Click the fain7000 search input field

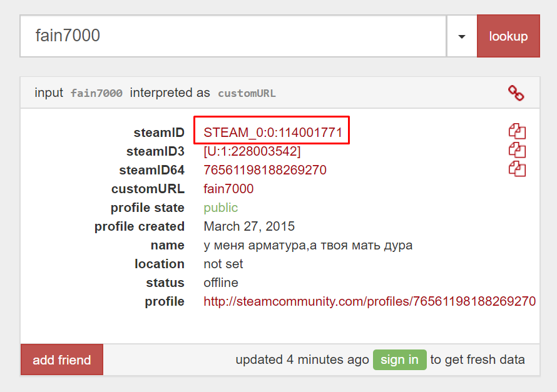[x=233, y=36]
